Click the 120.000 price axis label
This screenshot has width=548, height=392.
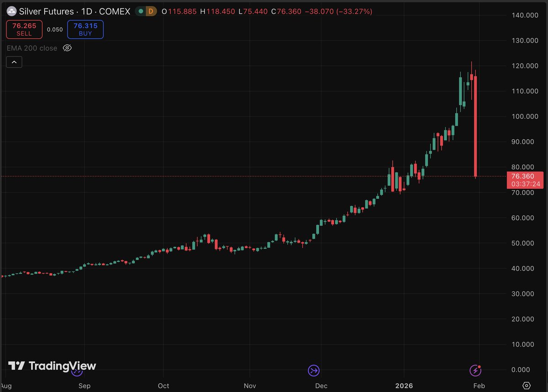pyautogui.click(x=524, y=66)
